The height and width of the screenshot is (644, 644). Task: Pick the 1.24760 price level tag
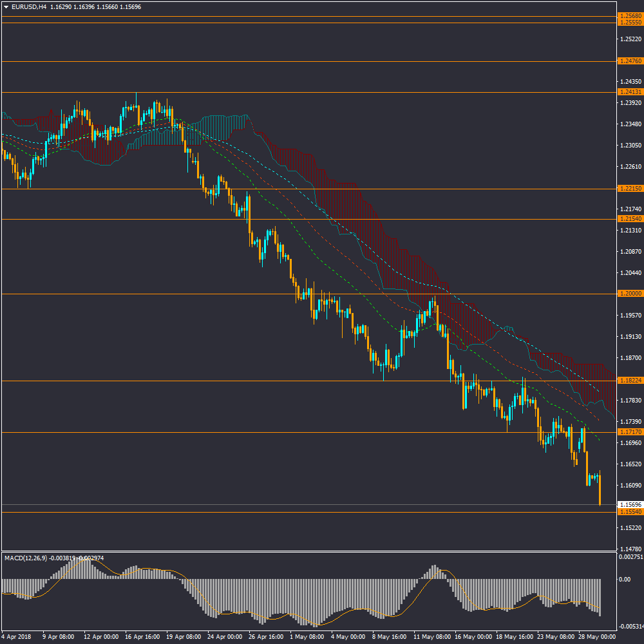tap(630, 61)
